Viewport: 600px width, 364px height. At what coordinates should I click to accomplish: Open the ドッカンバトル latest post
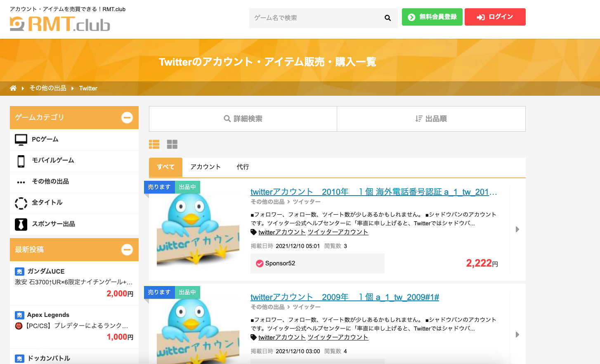click(49, 359)
